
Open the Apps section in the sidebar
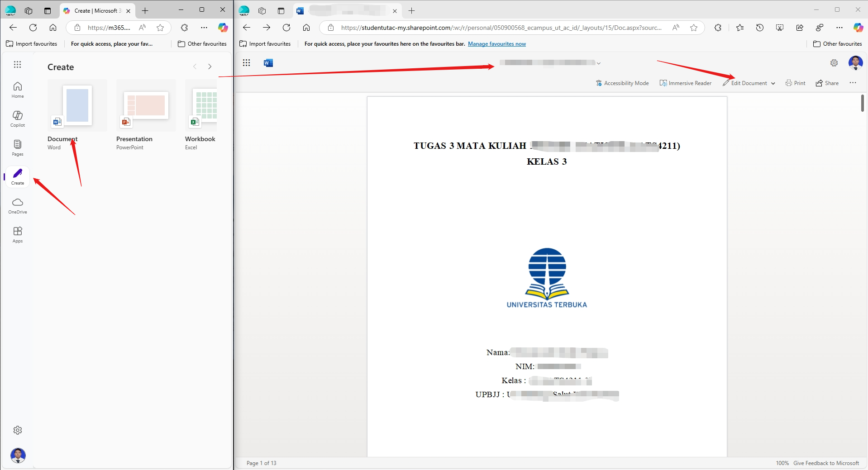pyautogui.click(x=17, y=234)
